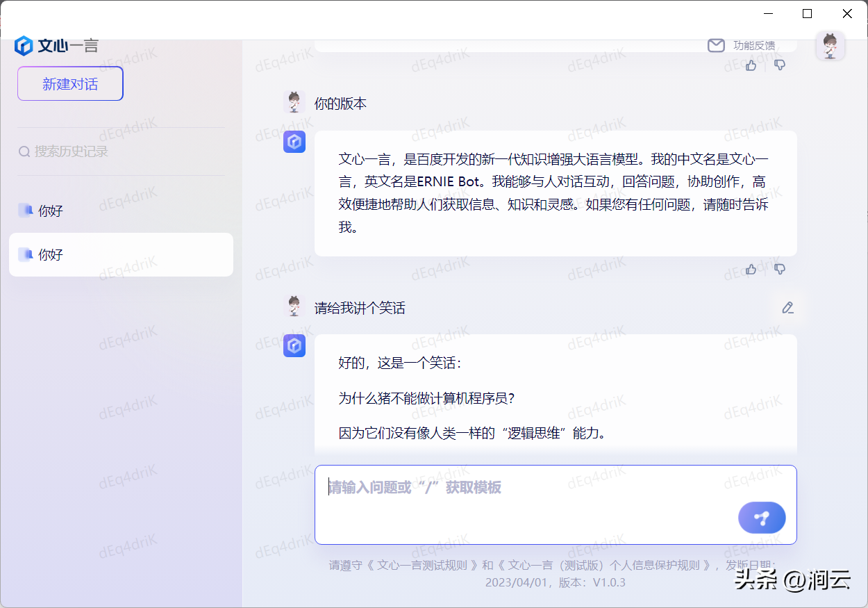Send the message with the round send button
Screen dimensions: 868x608
[762, 518]
